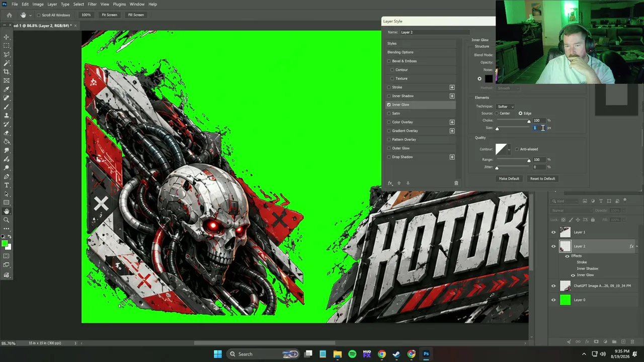Toggle Inner Glow effect visibility in Layers
The image size is (644, 362).
click(573, 275)
